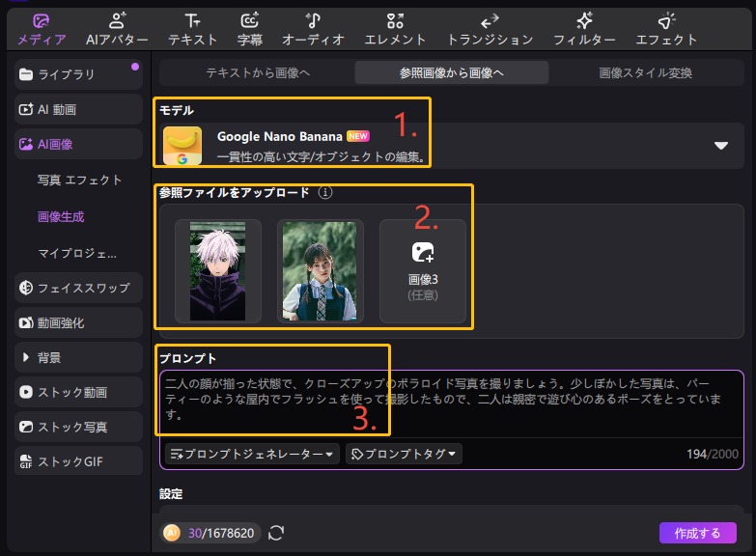This screenshot has width=756, height=556.
Task: Open the 字幕 subtitles tab icon
Action: click(250, 20)
